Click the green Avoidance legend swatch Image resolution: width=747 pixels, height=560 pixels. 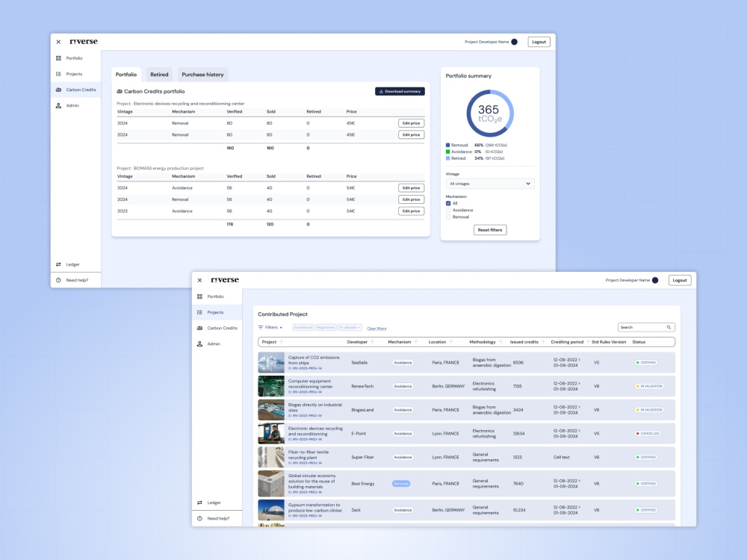pos(447,152)
